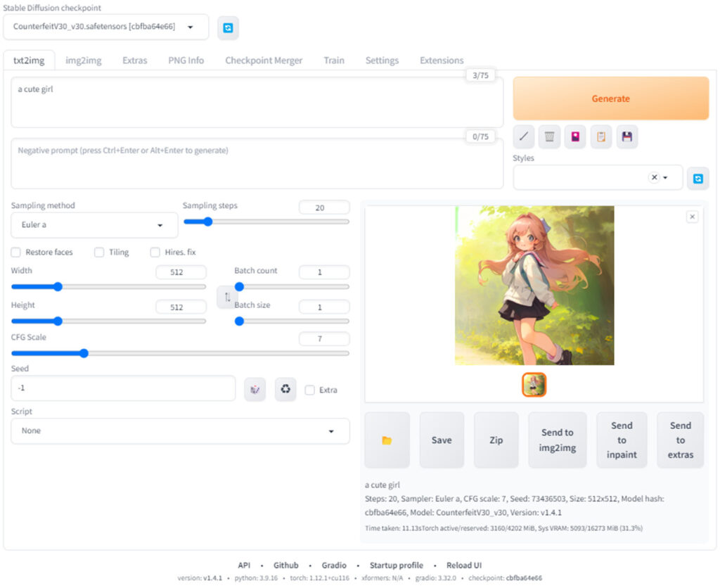Switch to the img2img tab
The width and height of the screenshot is (720, 588).
click(83, 60)
